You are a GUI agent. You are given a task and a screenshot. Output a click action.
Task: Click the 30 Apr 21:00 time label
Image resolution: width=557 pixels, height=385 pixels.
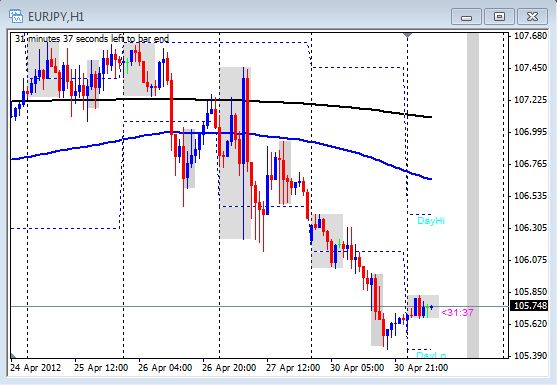421,368
